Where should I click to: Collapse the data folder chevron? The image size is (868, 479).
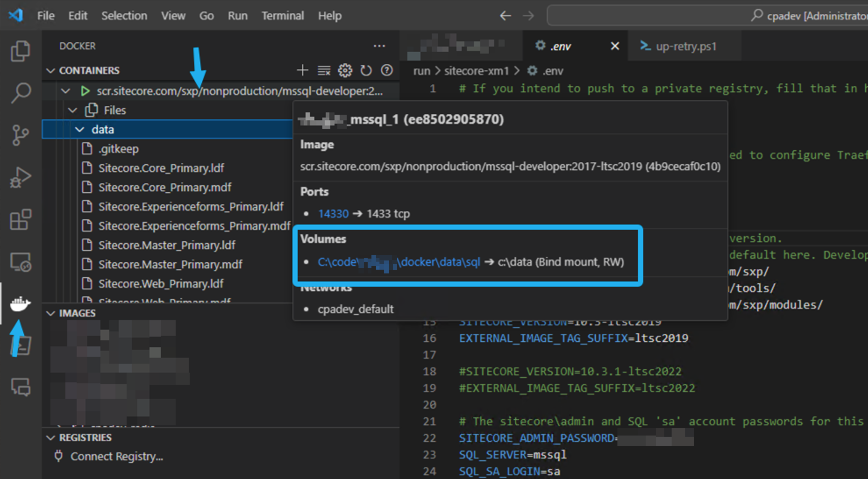(80, 129)
